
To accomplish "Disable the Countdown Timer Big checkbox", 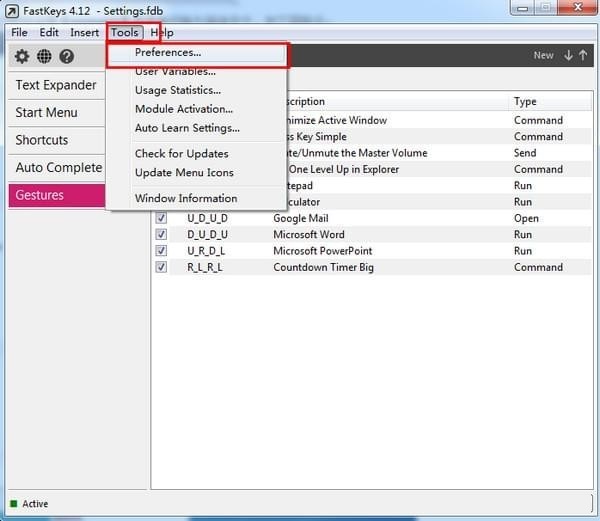I will pos(161,267).
